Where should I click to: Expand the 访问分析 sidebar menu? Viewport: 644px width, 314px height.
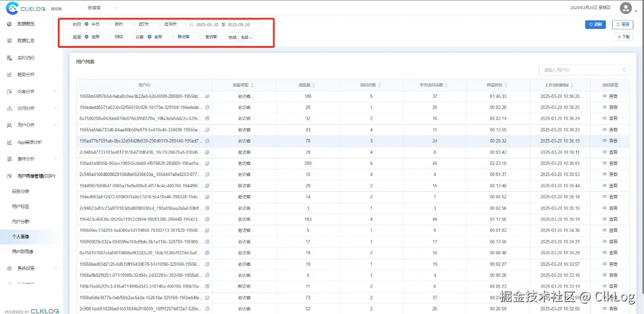pos(55,108)
